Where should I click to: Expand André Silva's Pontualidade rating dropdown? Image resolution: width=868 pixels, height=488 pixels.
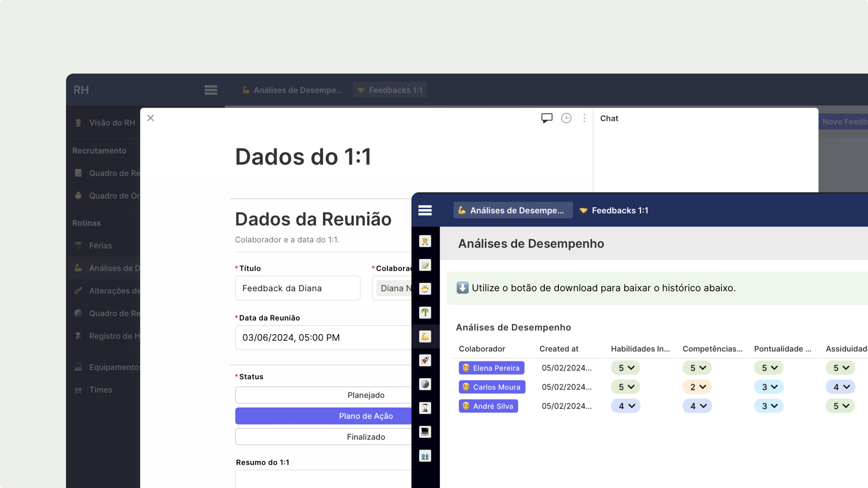coord(768,406)
